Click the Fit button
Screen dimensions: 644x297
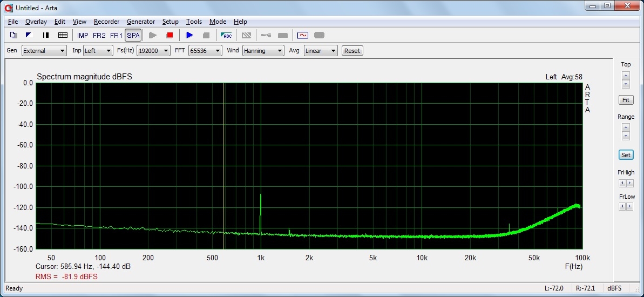[626, 100]
